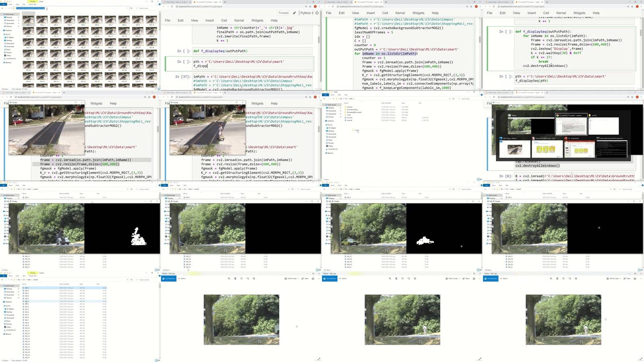This screenshot has width=644, height=362.
Task: Click print icon in rightmost Photos window
Action: pyautogui.click(x=635, y=278)
